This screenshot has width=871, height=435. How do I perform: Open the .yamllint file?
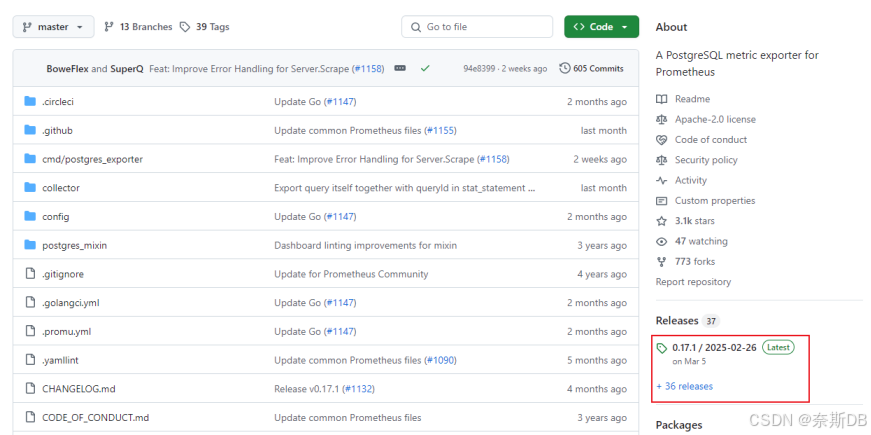(60, 360)
